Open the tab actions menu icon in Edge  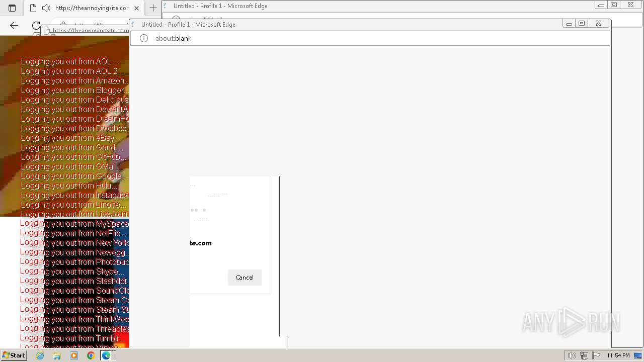(x=12, y=8)
